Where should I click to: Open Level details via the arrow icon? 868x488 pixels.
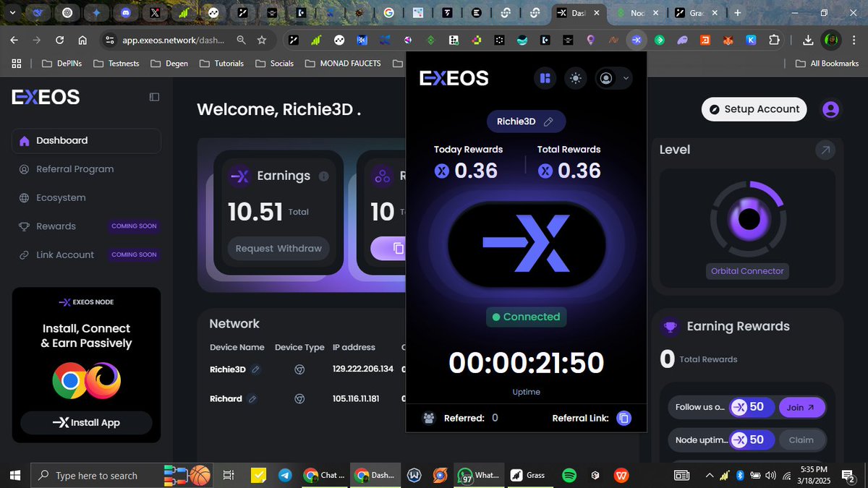(825, 150)
